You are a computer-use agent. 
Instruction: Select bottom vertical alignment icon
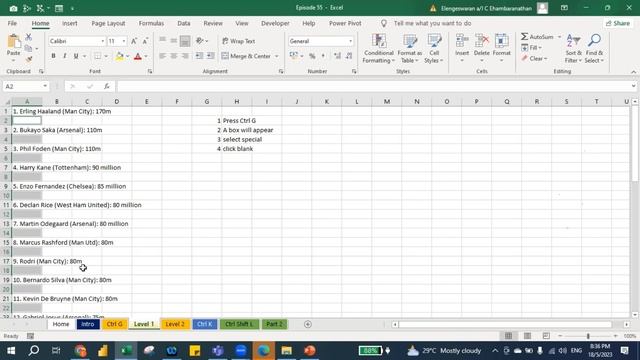[185, 41]
